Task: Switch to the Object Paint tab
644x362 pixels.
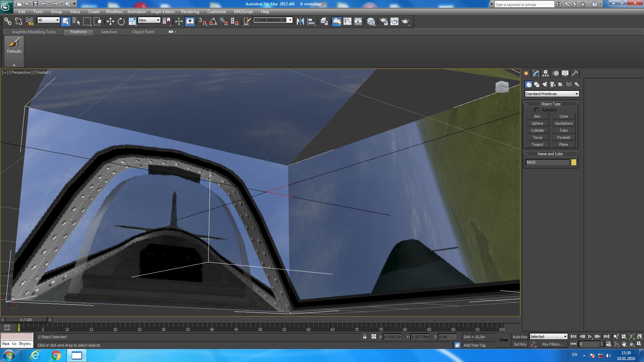Action: click(x=143, y=32)
